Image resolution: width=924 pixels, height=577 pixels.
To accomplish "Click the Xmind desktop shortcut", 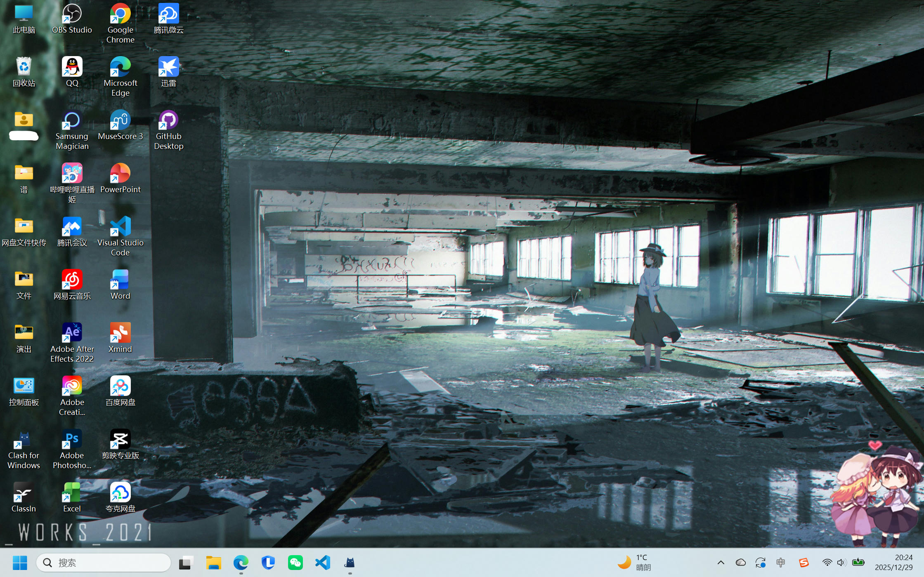I will click(120, 333).
